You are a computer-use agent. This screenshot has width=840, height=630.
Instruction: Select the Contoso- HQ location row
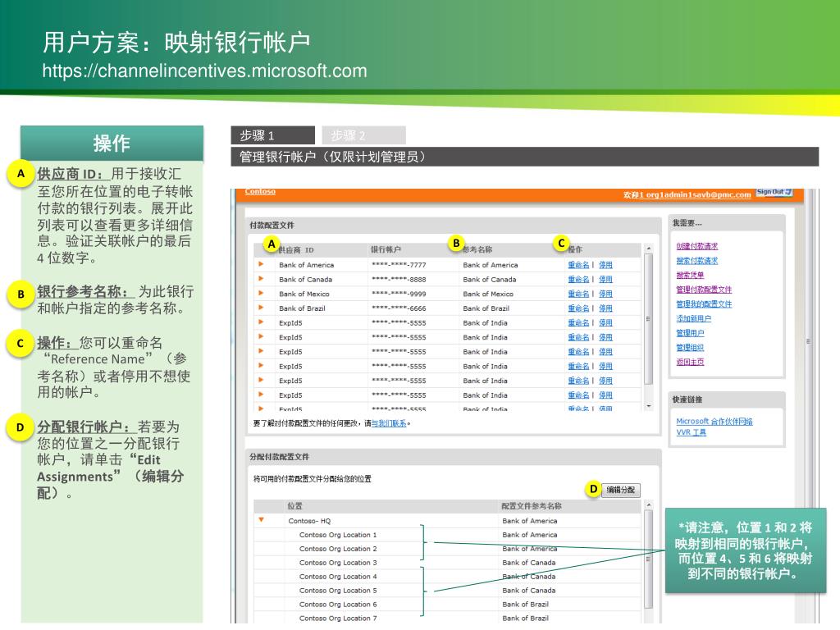[x=447, y=521]
